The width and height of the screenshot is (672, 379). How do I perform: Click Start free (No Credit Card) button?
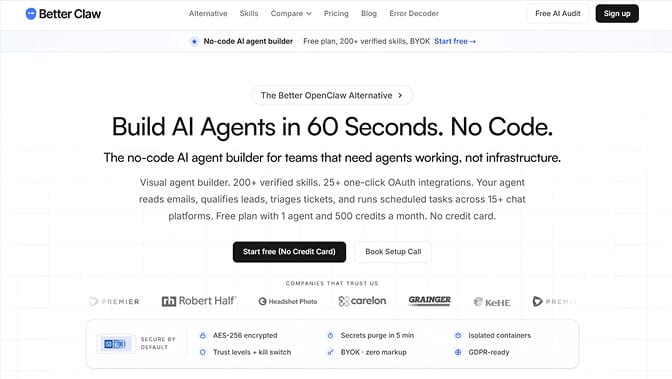(x=289, y=252)
